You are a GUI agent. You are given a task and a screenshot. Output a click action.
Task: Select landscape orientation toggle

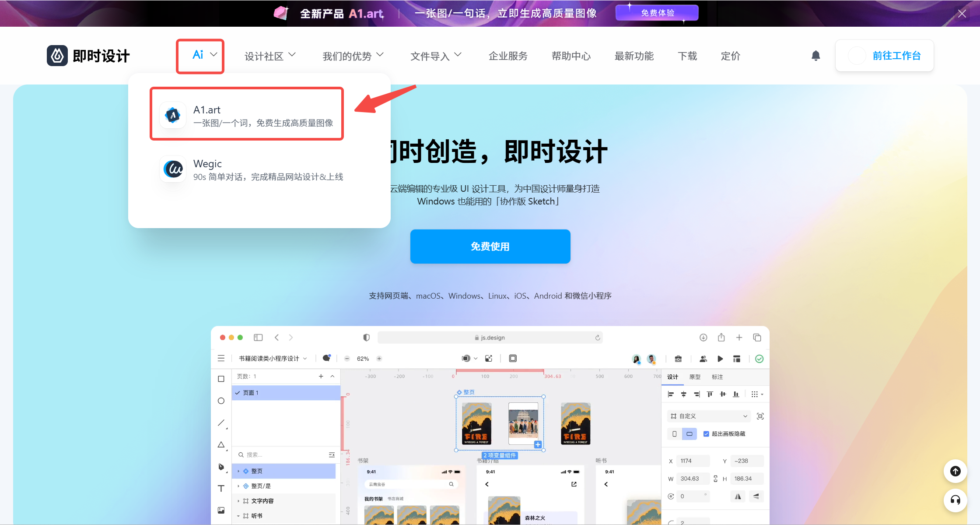689,434
